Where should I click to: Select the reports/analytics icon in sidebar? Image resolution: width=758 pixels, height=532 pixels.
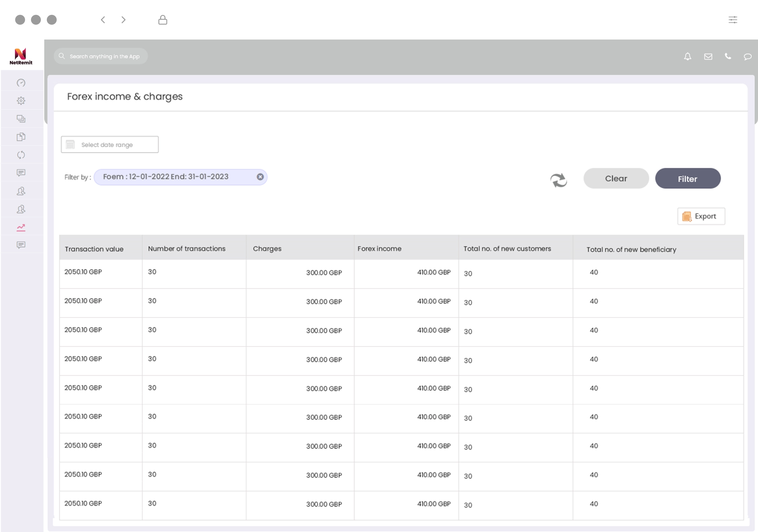[21, 226]
